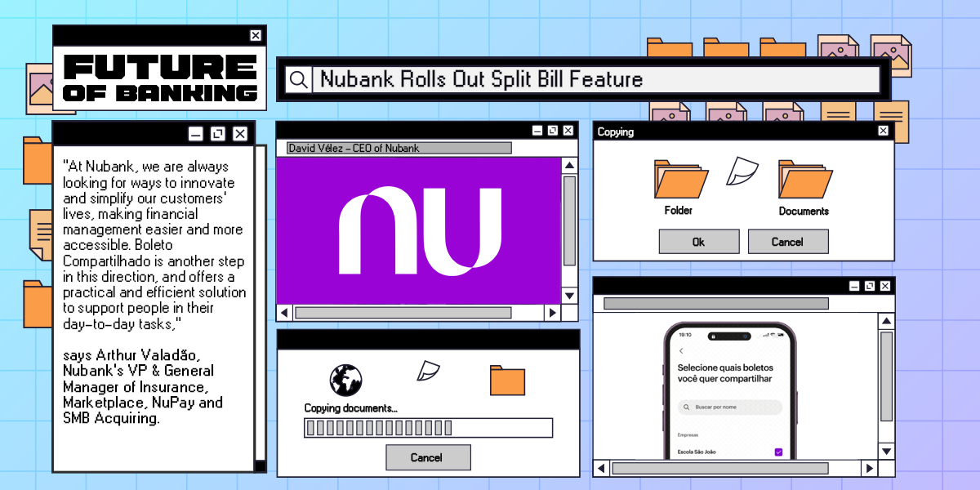Click the globe icon above Copying documents
980x490 pixels.
[x=345, y=380]
